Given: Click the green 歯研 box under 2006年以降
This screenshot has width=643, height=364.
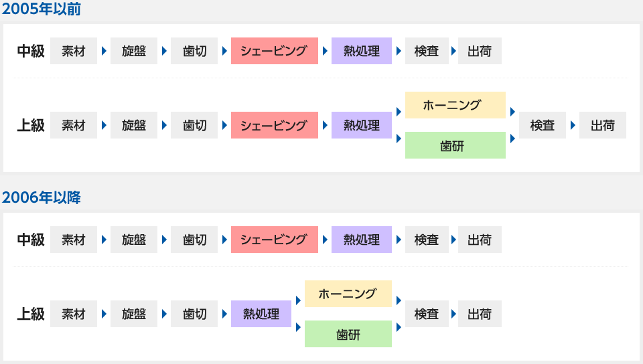Looking at the screenshot, I should pyautogui.click(x=348, y=334).
